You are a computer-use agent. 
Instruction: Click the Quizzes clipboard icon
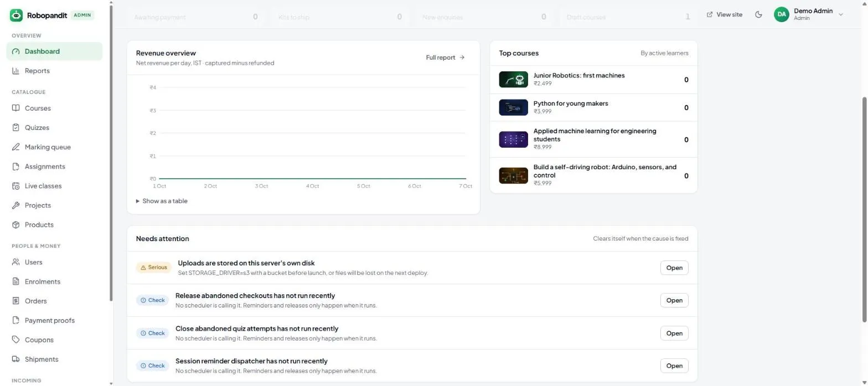click(x=15, y=128)
